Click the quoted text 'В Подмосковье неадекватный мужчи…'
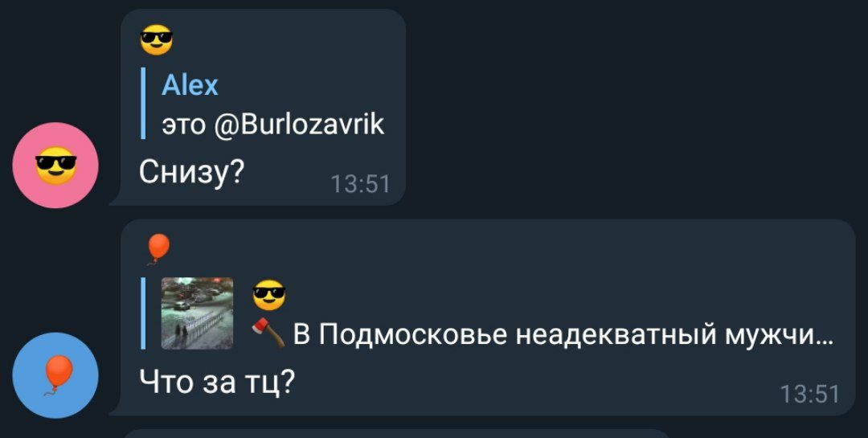The height and width of the screenshot is (438, 868). point(563,334)
